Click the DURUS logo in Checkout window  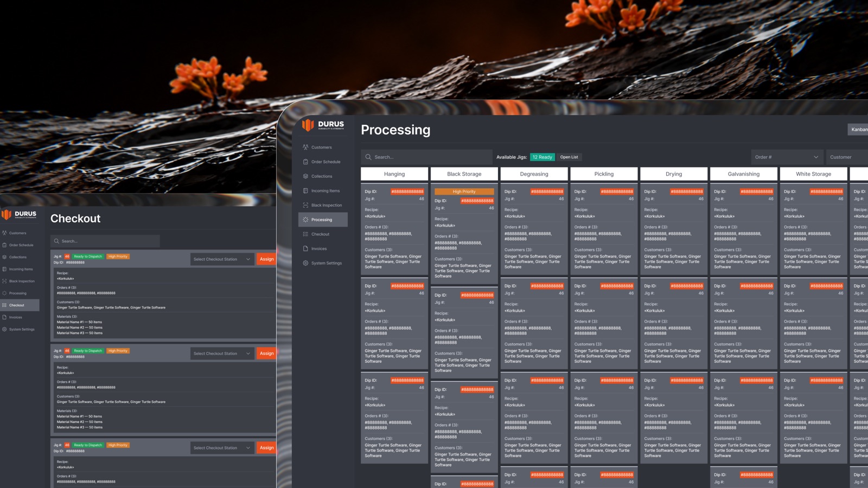point(19,214)
